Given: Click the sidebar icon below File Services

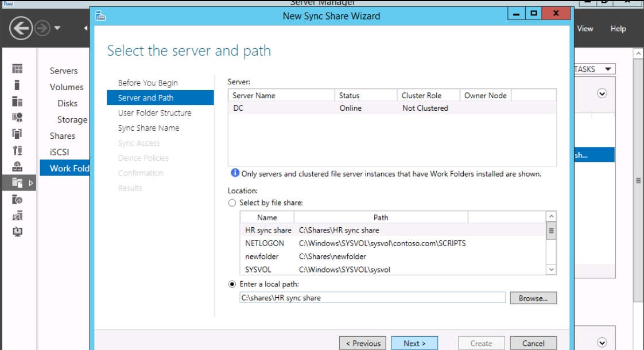Looking at the screenshot, I should point(17,200).
